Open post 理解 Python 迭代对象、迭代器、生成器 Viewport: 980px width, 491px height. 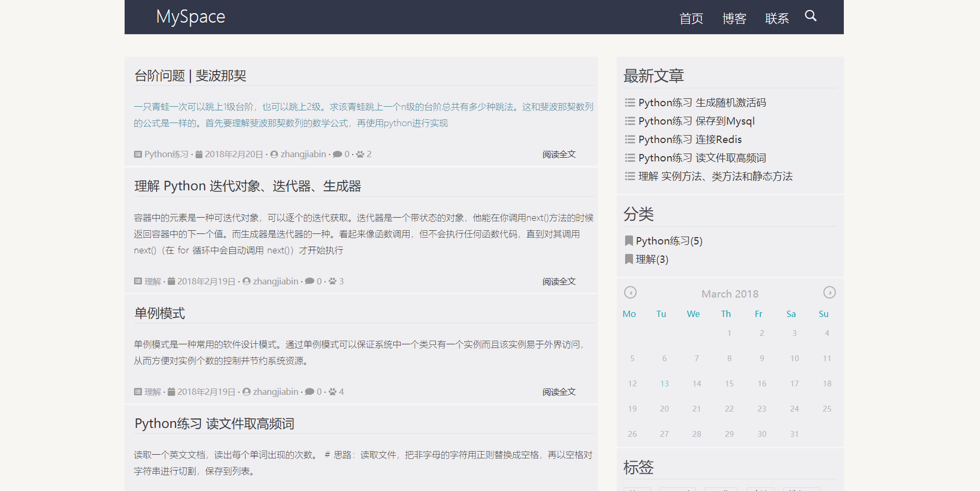point(248,186)
